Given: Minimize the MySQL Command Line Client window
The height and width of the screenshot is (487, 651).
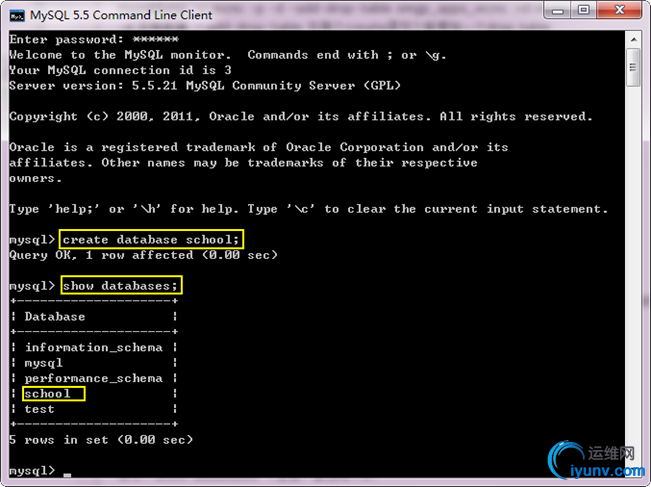Looking at the screenshot, I should tap(557, 10).
